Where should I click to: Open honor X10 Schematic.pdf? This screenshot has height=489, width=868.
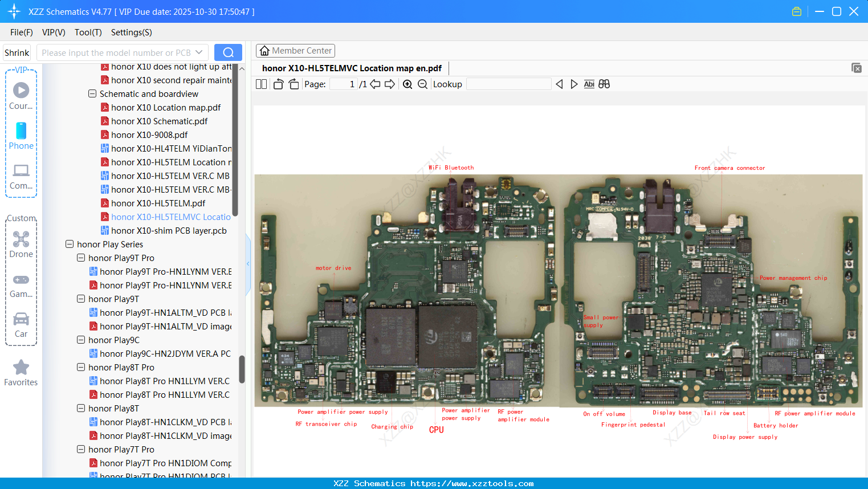tap(160, 121)
